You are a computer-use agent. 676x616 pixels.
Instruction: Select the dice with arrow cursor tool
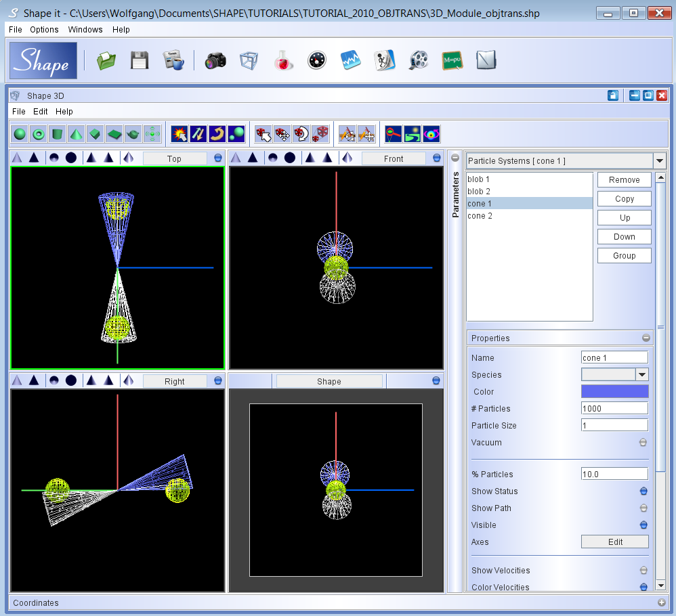click(x=263, y=134)
